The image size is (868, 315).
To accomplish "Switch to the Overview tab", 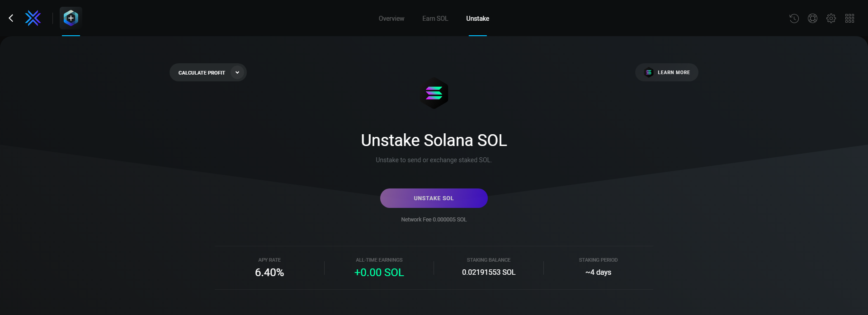I will click(x=392, y=19).
